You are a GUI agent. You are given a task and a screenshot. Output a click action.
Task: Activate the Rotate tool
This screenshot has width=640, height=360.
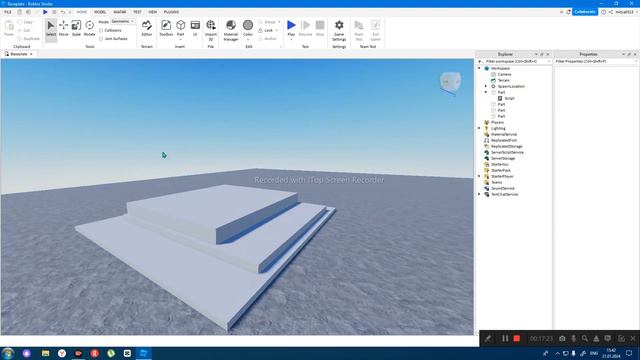pos(89,29)
